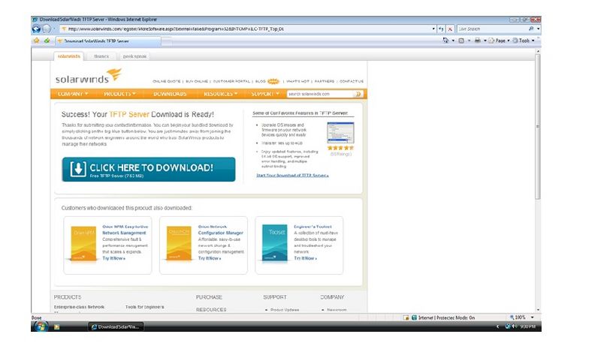Open the Tools menu dropdown
The width and height of the screenshot is (601, 364).
(524, 41)
